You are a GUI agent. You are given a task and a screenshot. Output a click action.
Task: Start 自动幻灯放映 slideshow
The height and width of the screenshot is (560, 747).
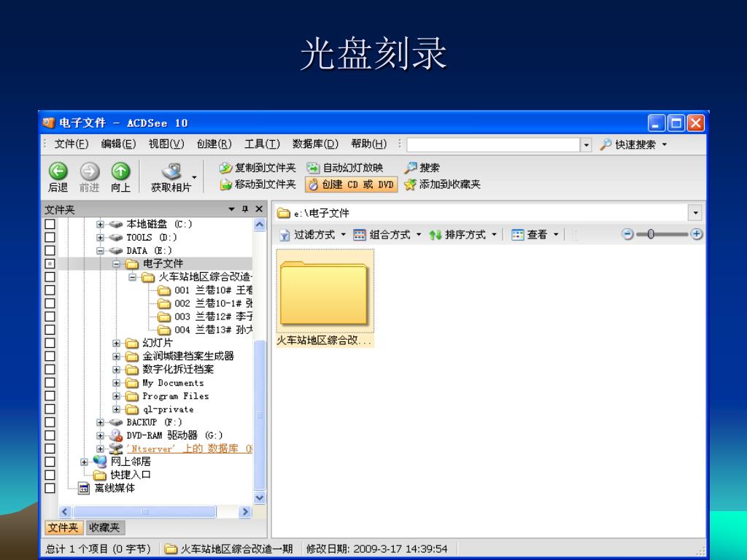coord(345,168)
